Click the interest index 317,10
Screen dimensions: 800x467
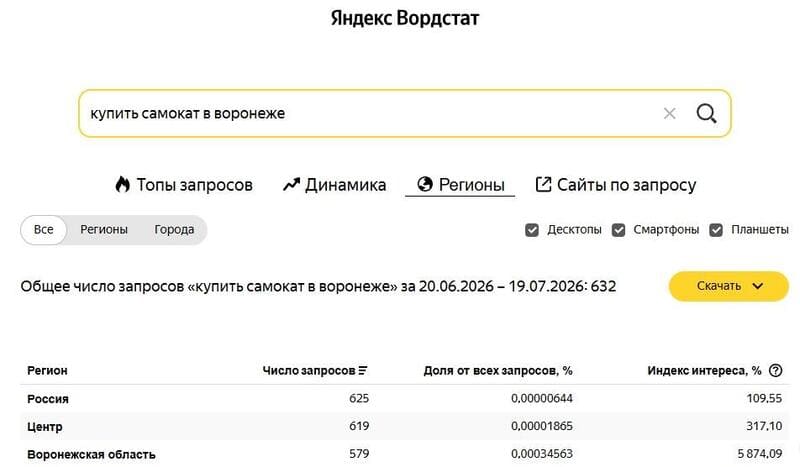pos(764,426)
